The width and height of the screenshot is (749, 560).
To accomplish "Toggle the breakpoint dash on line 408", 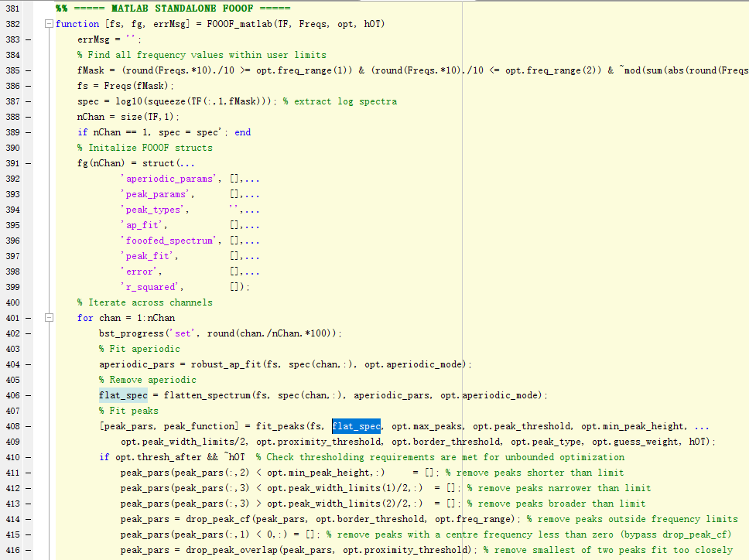I will point(28,426).
